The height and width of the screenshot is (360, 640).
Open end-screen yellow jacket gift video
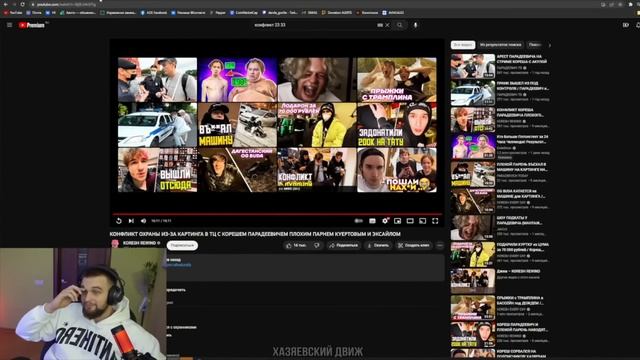317,125
